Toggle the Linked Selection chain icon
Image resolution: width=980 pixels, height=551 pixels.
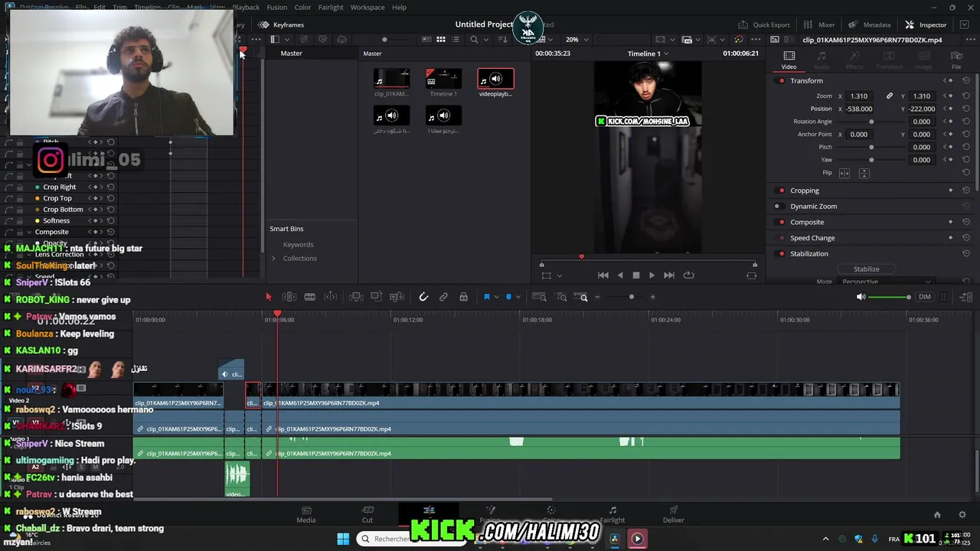(x=443, y=297)
